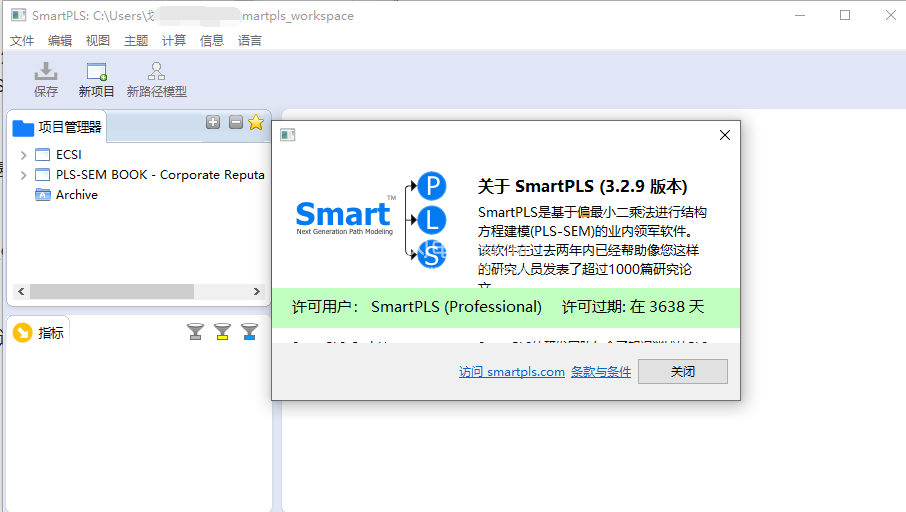The width and height of the screenshot is (906, 512).
Task: Click the blue project manager folder icon
Action: click(23, 128)
